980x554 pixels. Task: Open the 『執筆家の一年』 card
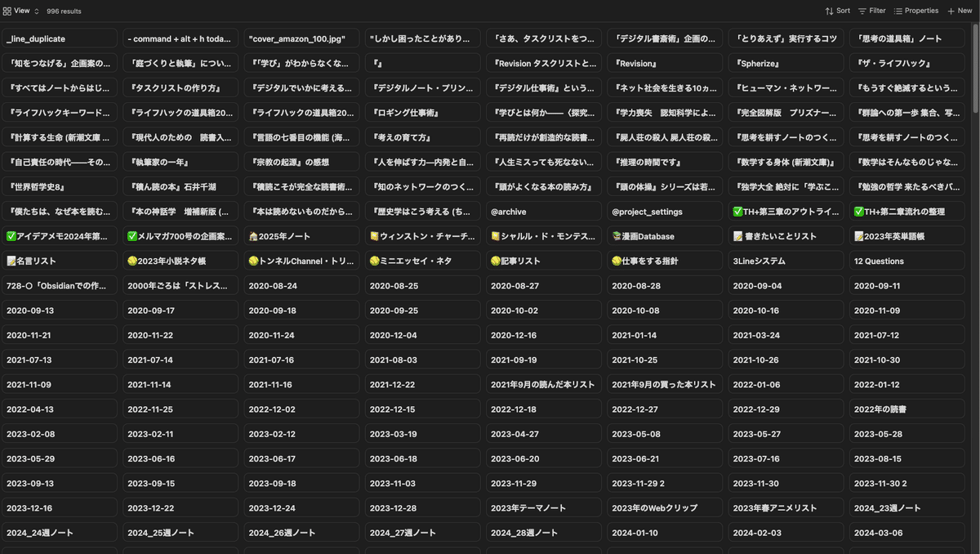click(x=180, y=163)
